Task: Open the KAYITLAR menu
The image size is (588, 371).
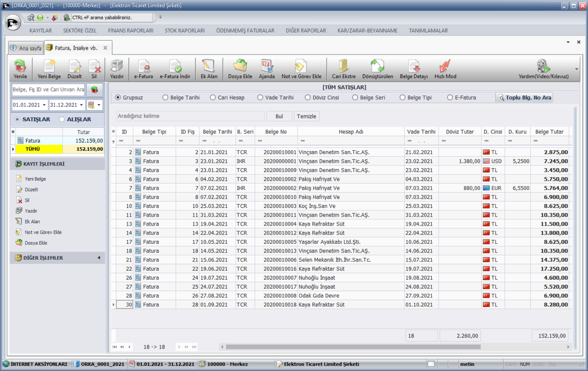Action: 41,31
